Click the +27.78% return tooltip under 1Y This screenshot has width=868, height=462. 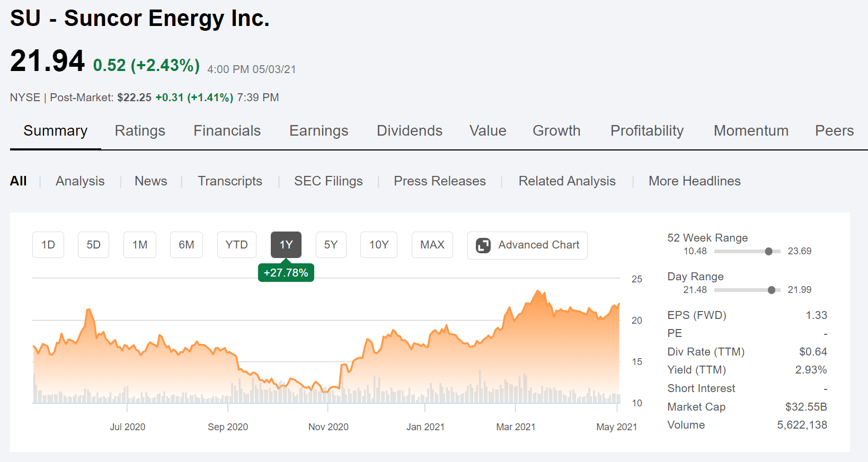286,273
